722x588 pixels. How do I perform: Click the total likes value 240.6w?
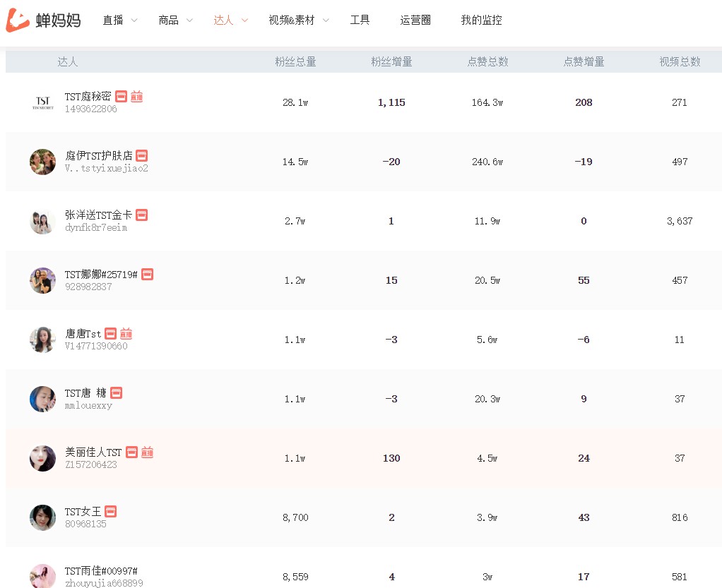point(487,162)
